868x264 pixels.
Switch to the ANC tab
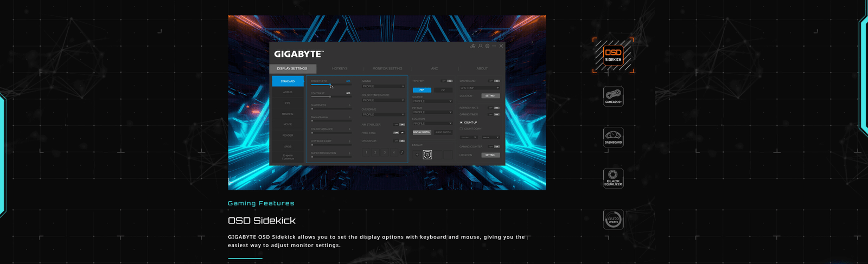(435, 68)
